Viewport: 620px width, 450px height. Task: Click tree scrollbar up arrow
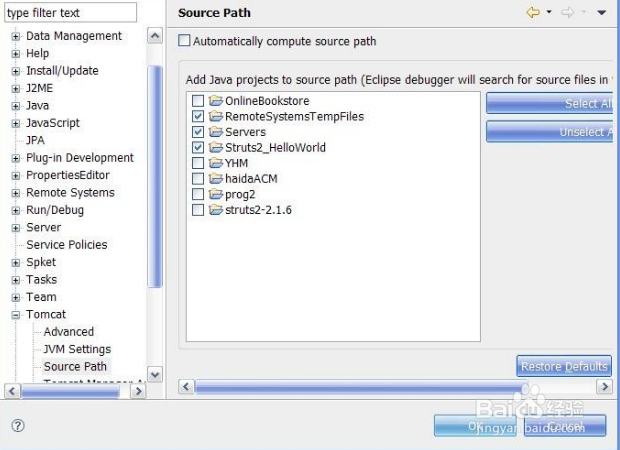tap(155, 36)
